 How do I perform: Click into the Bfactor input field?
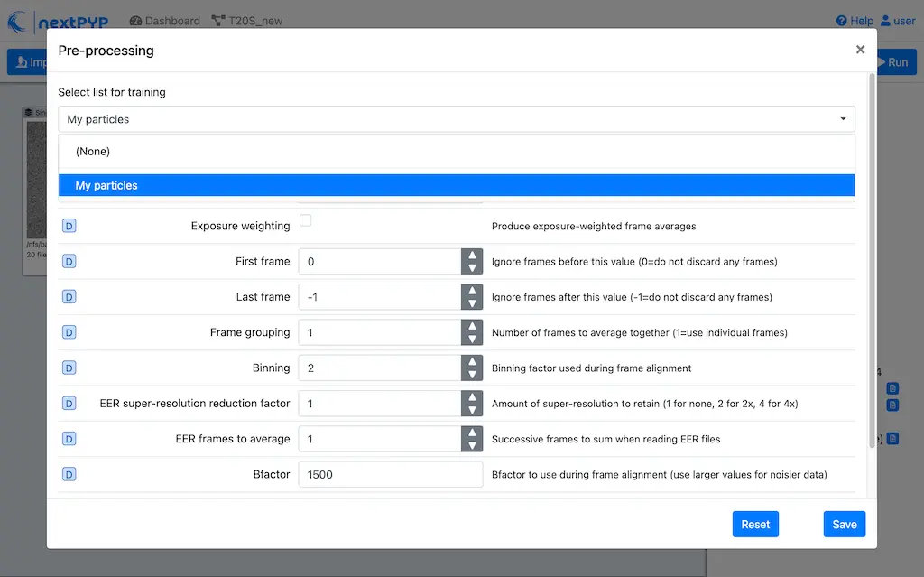coord(390,474)
